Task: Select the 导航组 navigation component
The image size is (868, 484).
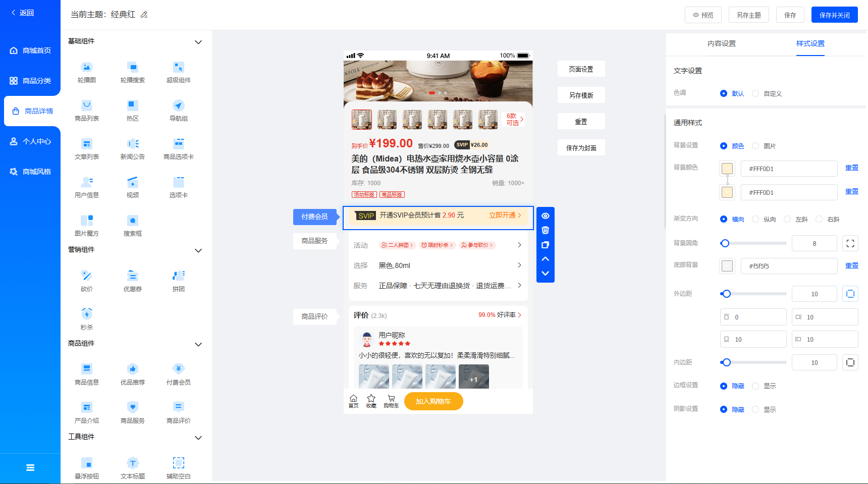Action: pos(179,111)
